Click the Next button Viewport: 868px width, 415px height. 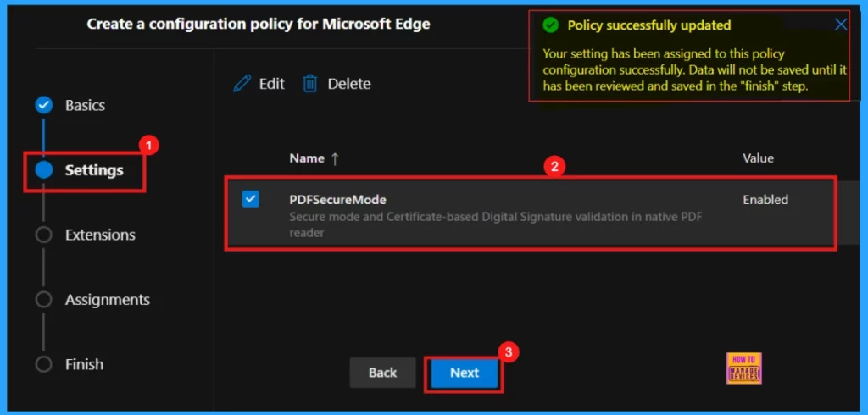click(465, 373)
